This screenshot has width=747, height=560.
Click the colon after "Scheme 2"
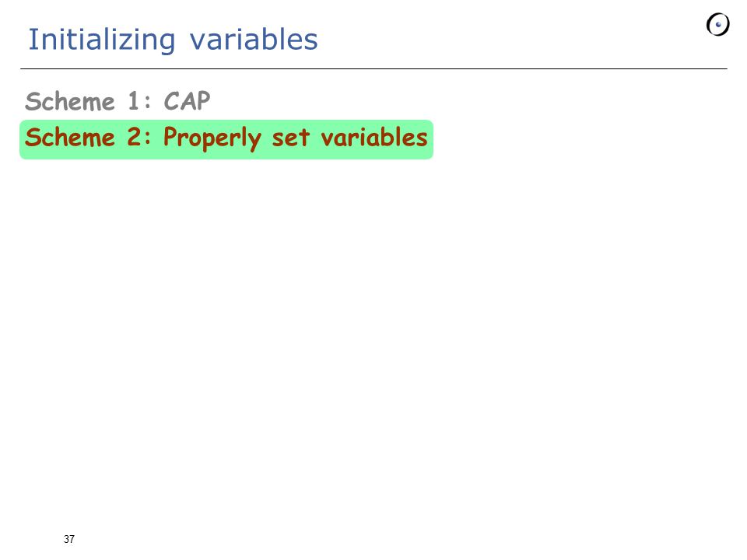[147, 138]
